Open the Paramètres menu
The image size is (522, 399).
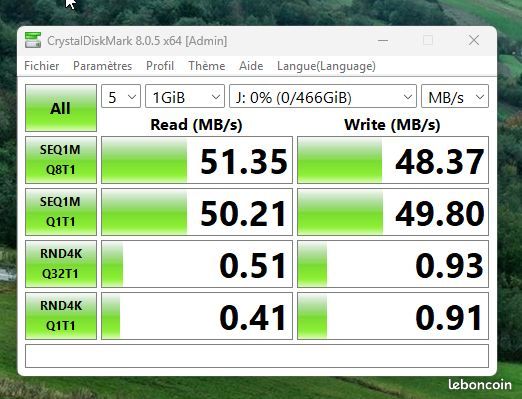point(103,66)
